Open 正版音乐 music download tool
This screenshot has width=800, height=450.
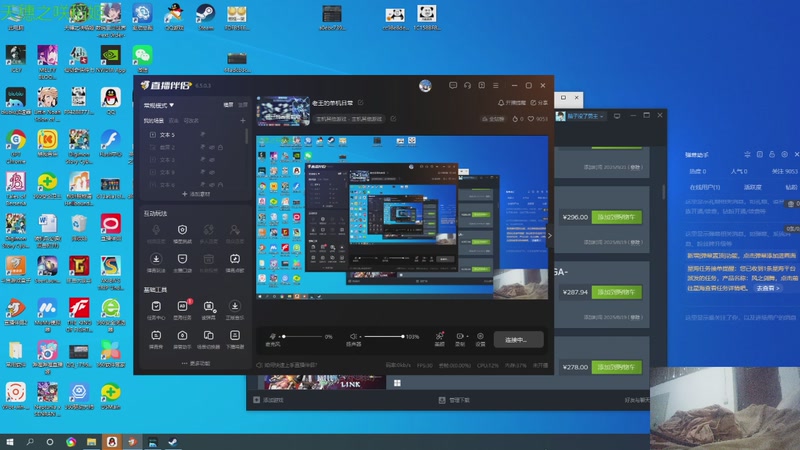click(235, 309)
